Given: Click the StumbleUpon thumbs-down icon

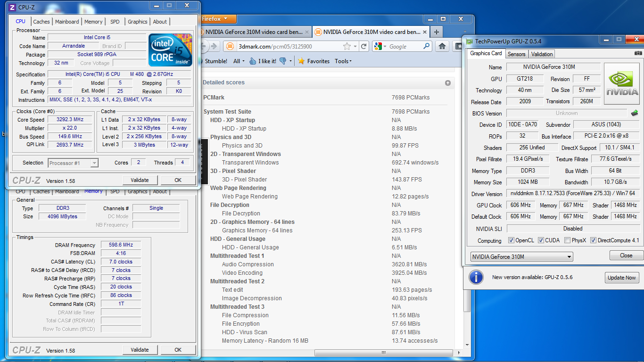Looking at the screenshot, I should [283, 61].
